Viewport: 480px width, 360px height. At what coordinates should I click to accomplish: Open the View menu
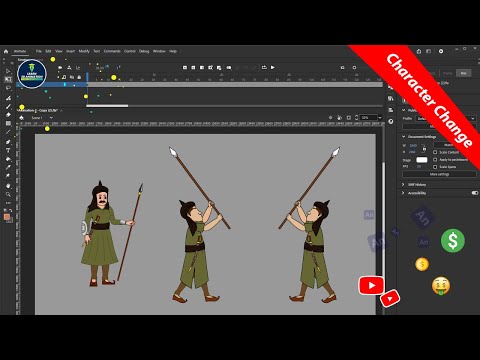[x=59, y=51]
